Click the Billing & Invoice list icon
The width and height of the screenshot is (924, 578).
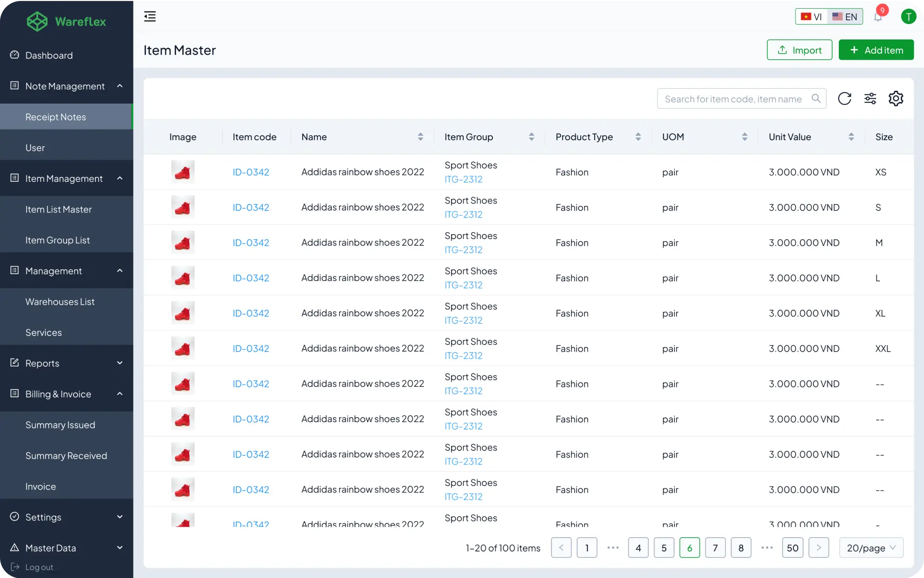pyautogui.click(x=15, y=394)
